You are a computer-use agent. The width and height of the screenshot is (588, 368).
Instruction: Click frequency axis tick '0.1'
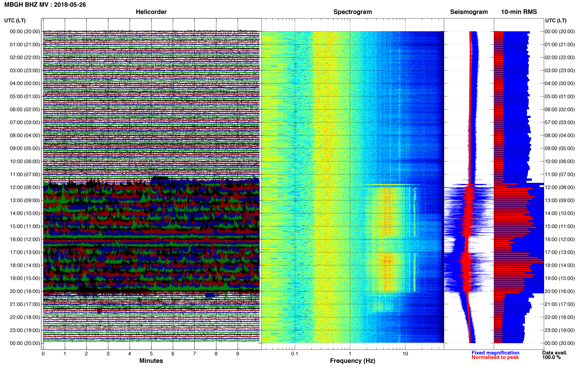(295, 354)
